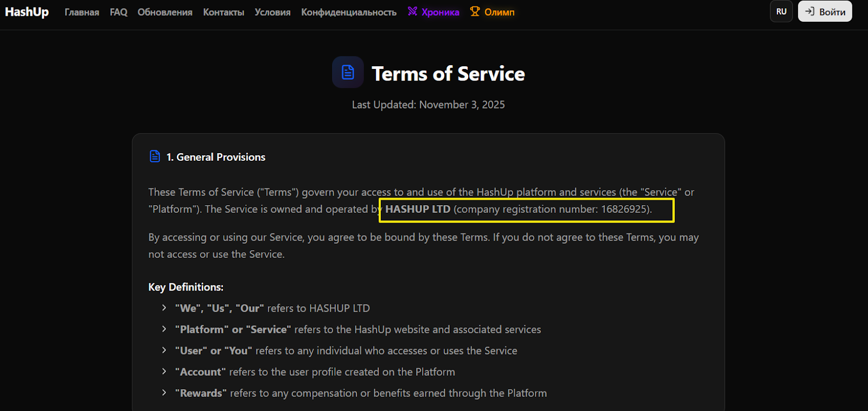Click the blue document icon beside the title
Viewport: 868px width, 411px height.
pyautogui.click(x=348, y=72)
